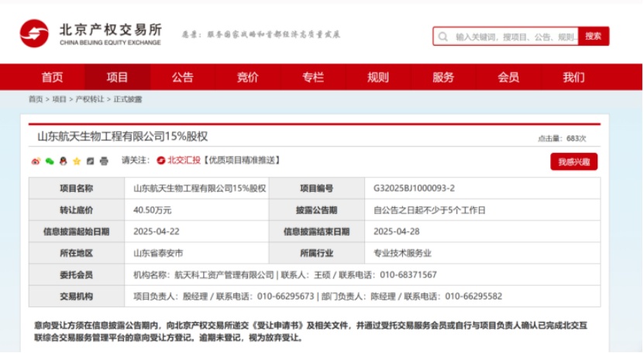Click the 北交汇投 red logo icon
This screenshot has height=353, width=644.
161,161
